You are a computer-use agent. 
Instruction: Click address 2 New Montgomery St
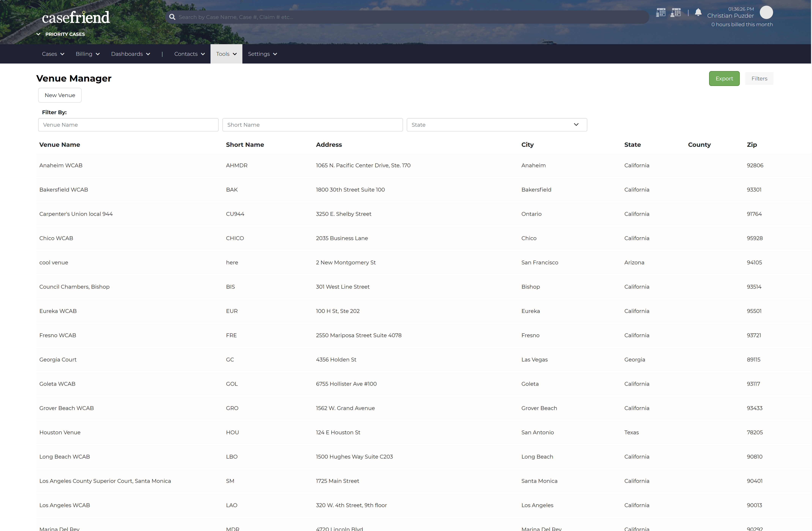pos(346,262)
